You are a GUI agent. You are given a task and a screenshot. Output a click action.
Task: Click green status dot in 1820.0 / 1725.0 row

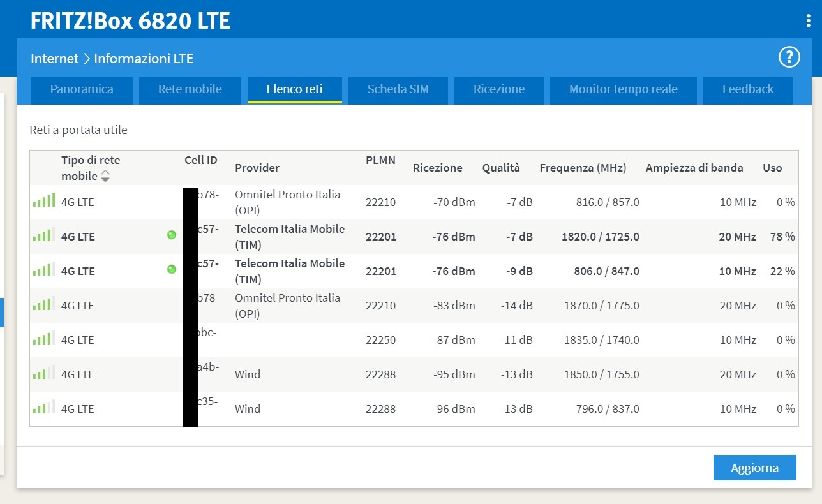pyautogui.click(x=171, y=235)
